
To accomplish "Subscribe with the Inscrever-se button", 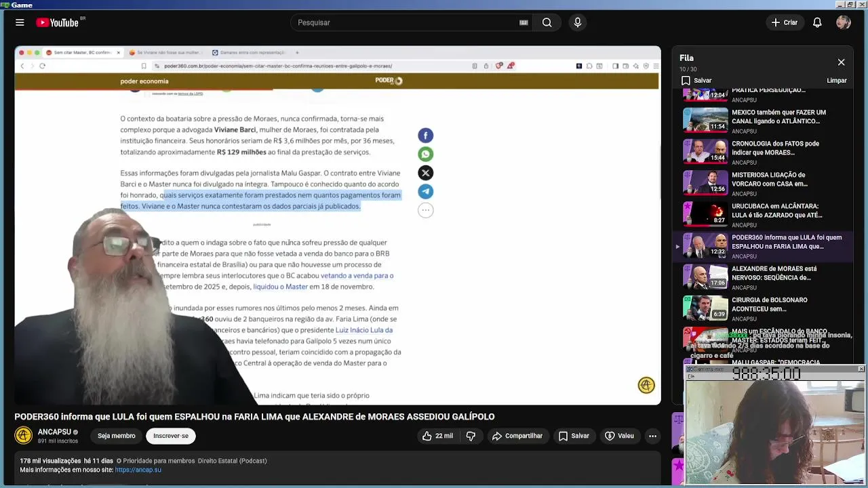I will (x=171, y=436).
